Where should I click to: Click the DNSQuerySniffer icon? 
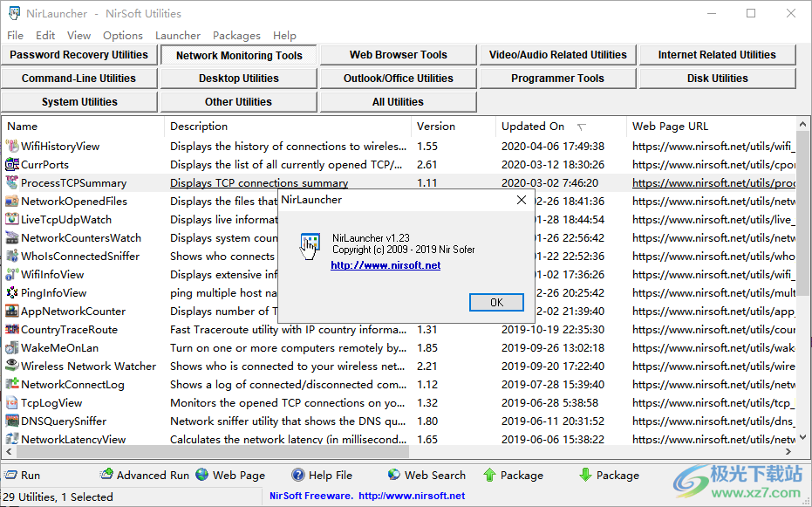coord(10,421)
